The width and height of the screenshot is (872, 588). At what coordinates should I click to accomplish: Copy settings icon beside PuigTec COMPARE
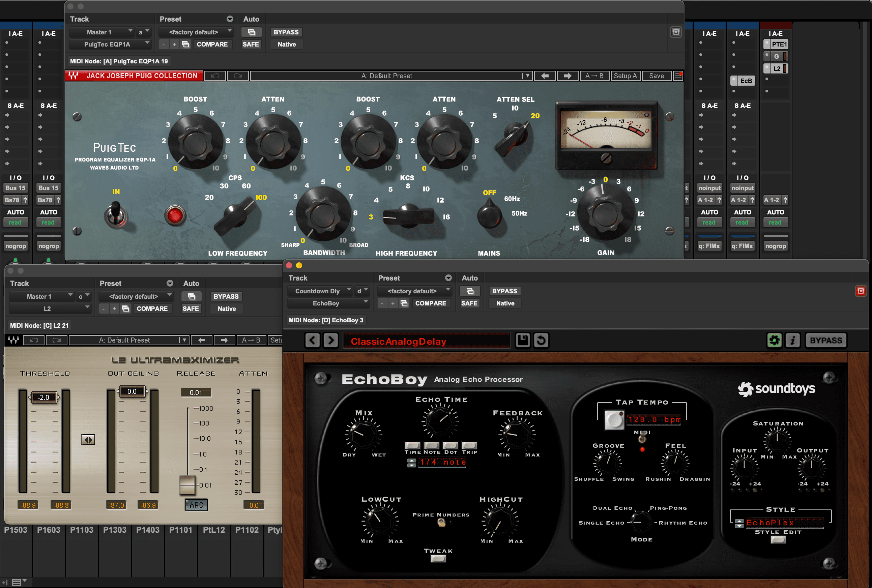pyautogui.click(x=185, y=44)
